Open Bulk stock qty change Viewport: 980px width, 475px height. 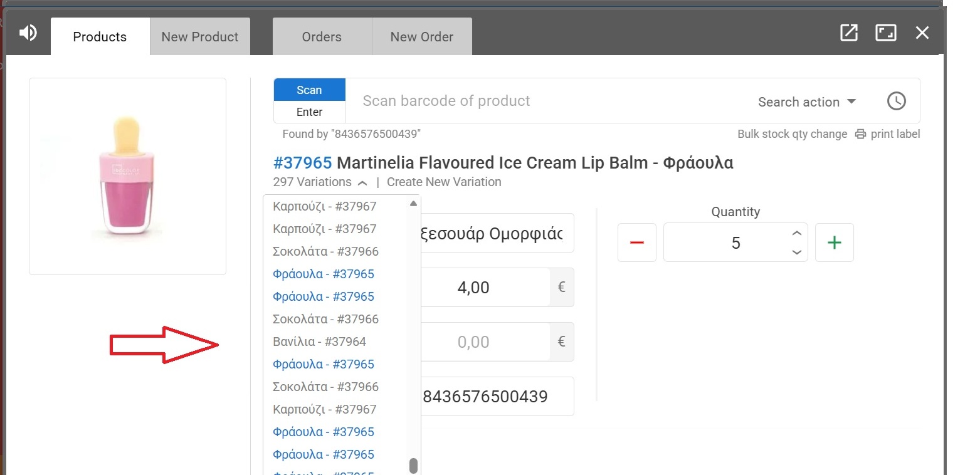792,134
